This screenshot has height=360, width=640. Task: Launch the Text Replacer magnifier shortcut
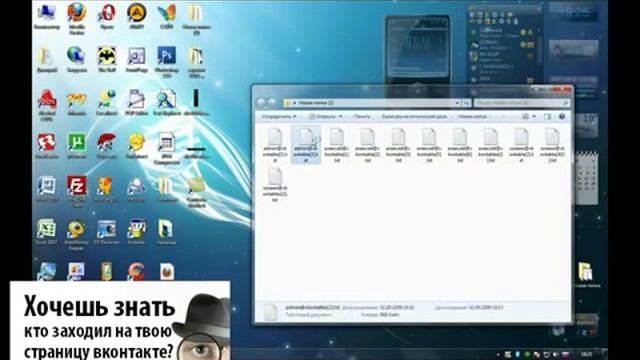point(167,103)
